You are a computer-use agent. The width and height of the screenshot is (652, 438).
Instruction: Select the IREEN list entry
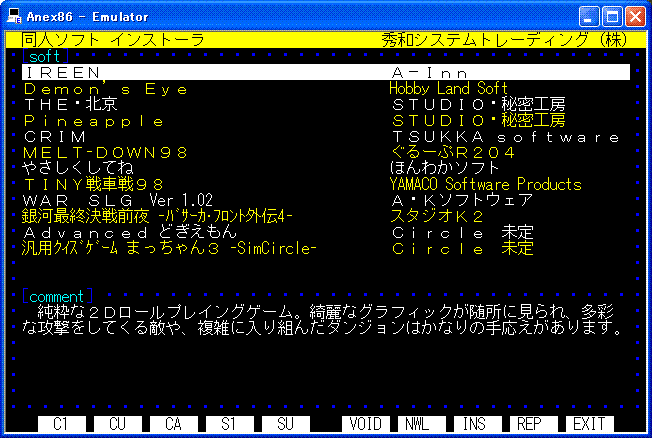[326, 72]
